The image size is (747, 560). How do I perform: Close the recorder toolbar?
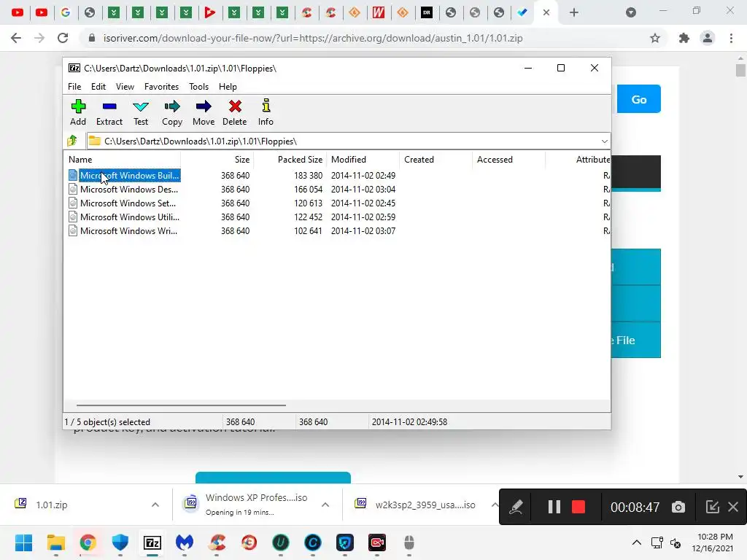[x=733, y=507]
